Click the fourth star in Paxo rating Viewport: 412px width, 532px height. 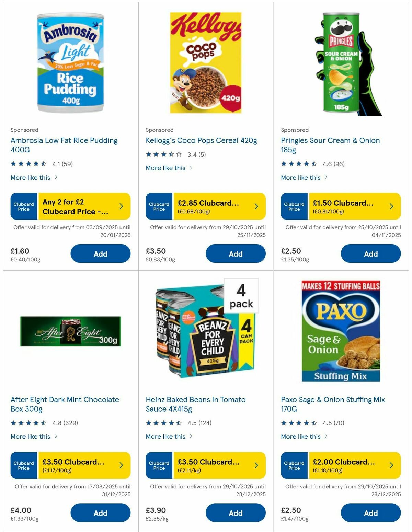point(307,423)
